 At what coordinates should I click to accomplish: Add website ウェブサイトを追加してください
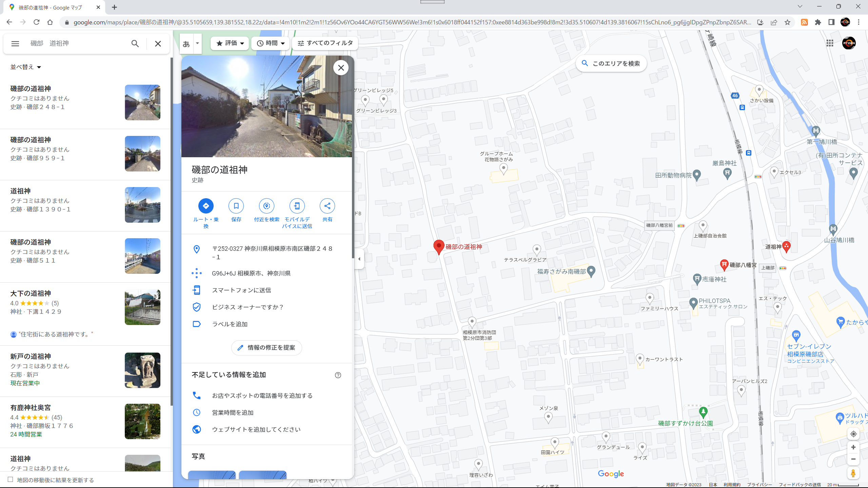pyautogui.click(x=267, y=429)
